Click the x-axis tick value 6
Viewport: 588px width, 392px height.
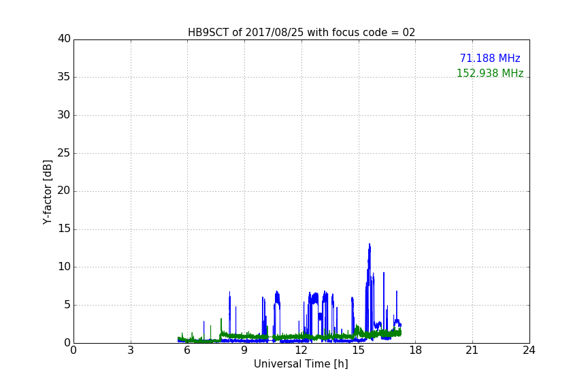click(187, 350)
